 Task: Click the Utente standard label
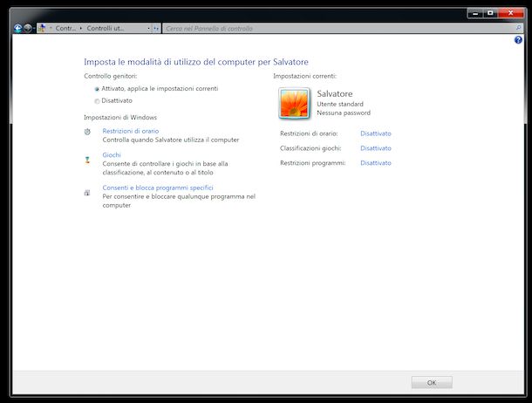[x=340, y=104]
